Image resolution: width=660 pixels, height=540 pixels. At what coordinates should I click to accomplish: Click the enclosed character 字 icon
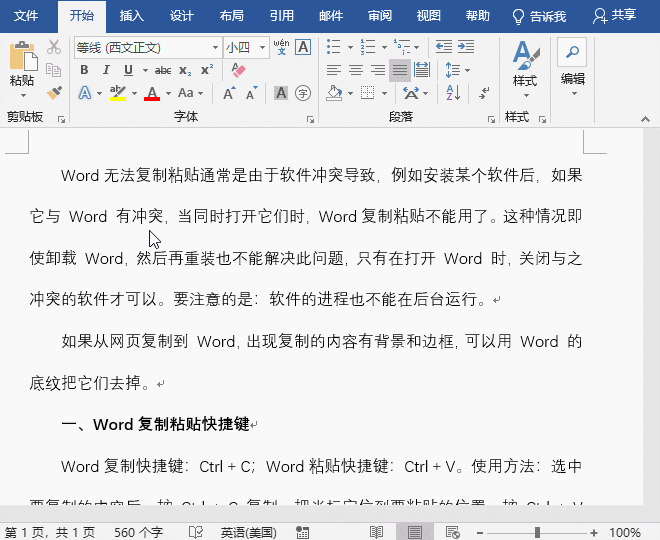point(303,93)
